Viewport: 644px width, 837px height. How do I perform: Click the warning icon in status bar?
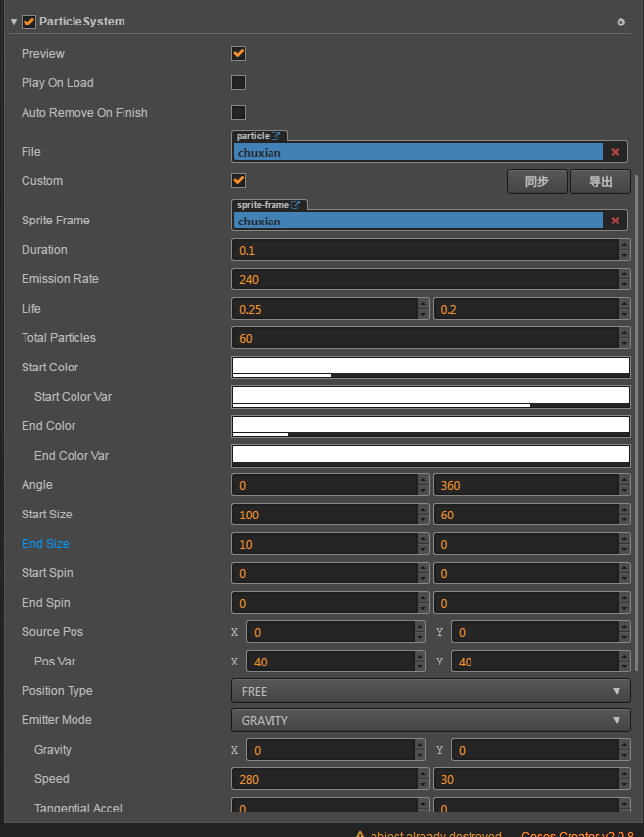click(361, 834)
